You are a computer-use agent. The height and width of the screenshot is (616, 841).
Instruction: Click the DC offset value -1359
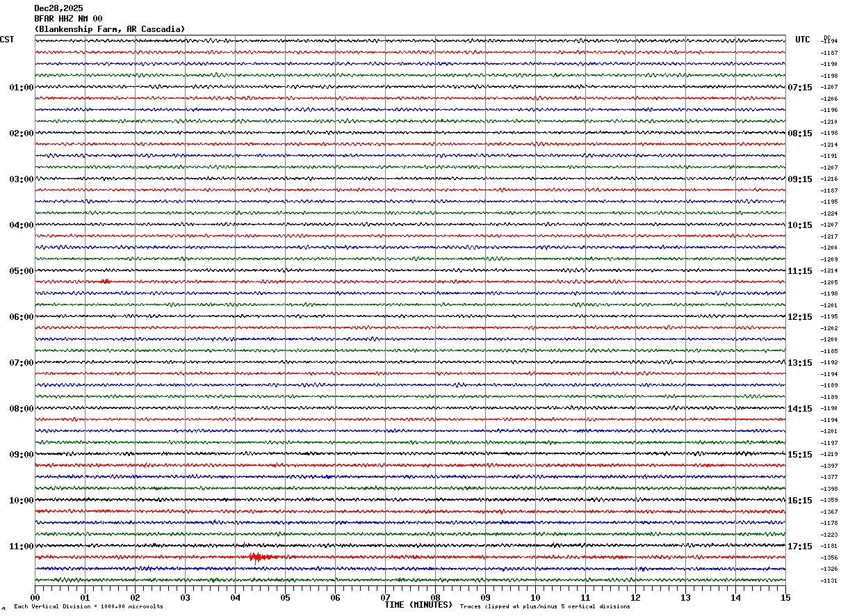(829, 500)
